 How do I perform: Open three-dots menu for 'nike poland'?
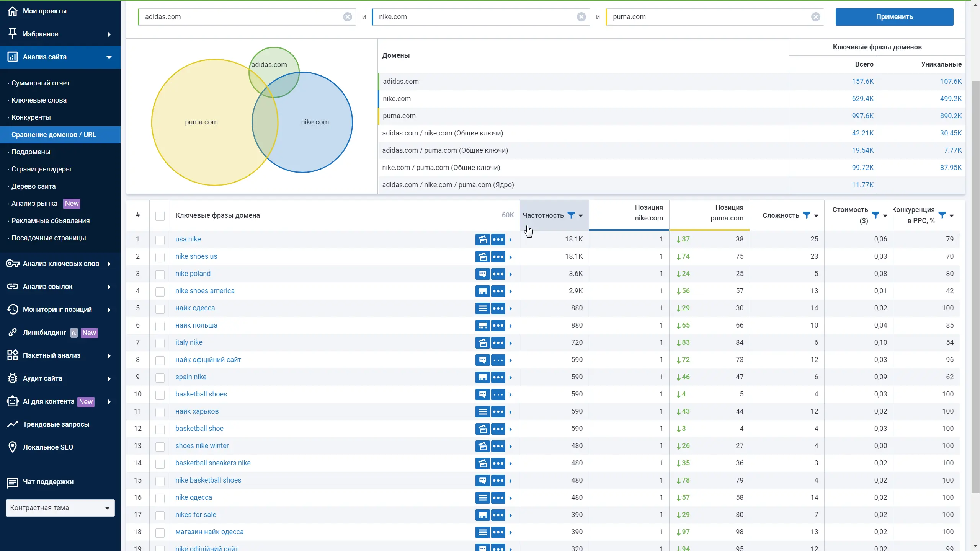(x=498, y=274)
